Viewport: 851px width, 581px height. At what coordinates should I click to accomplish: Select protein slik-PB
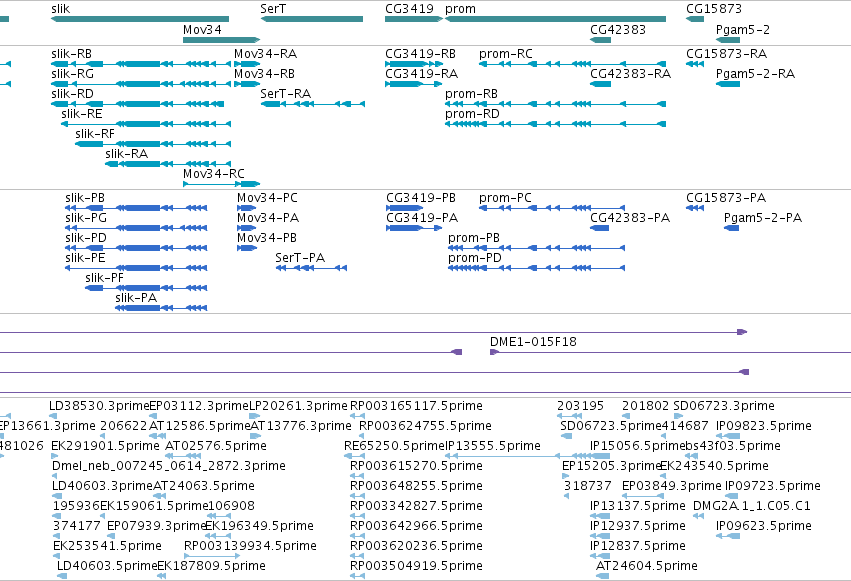136,208
